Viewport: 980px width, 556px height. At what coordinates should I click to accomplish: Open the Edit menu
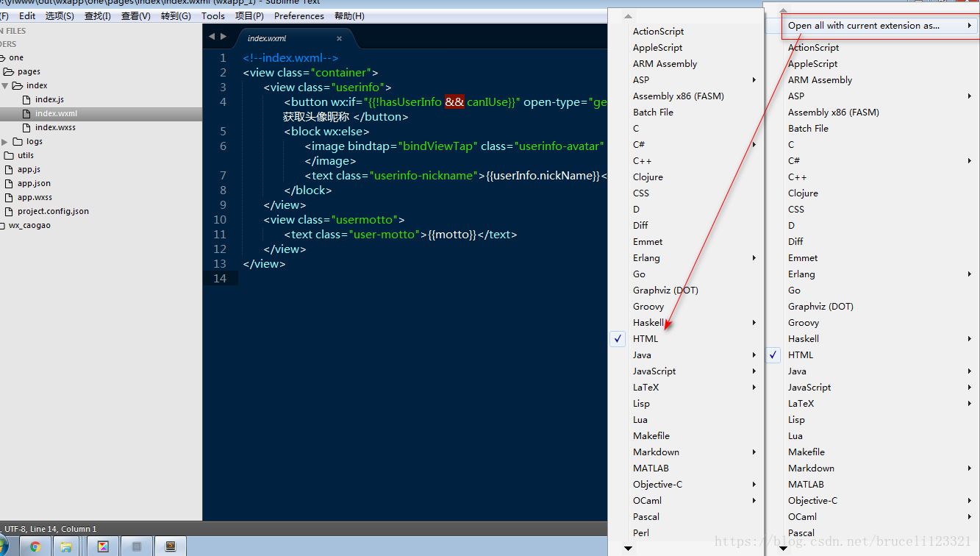pyautogui.click(x=27, y=15)
